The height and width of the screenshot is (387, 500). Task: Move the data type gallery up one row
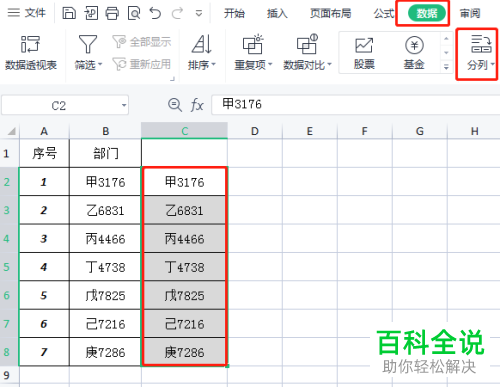tap(446, 39)
